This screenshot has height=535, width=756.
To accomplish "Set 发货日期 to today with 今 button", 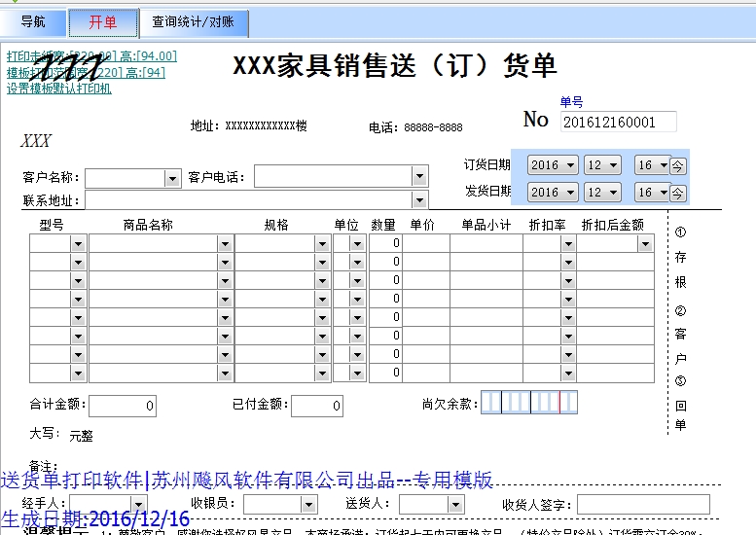I will (677, 194).
